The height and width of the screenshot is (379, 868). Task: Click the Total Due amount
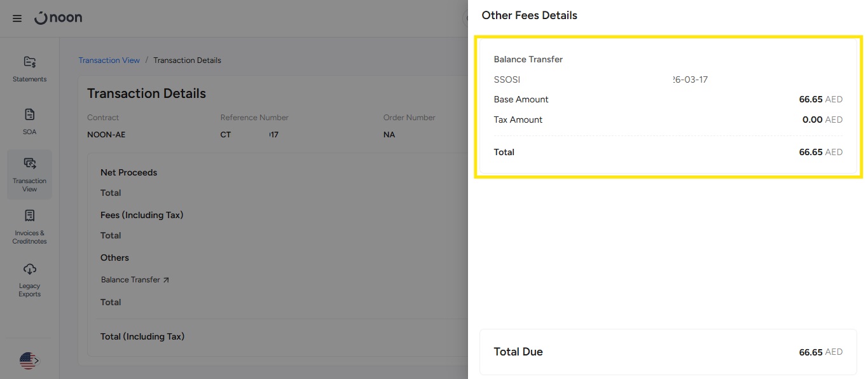pos(820,352)
